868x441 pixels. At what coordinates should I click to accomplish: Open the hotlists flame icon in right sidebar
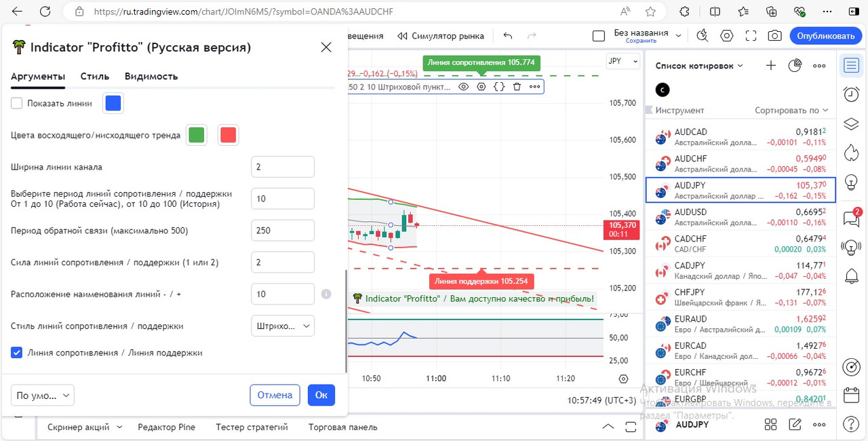(851, 153)
